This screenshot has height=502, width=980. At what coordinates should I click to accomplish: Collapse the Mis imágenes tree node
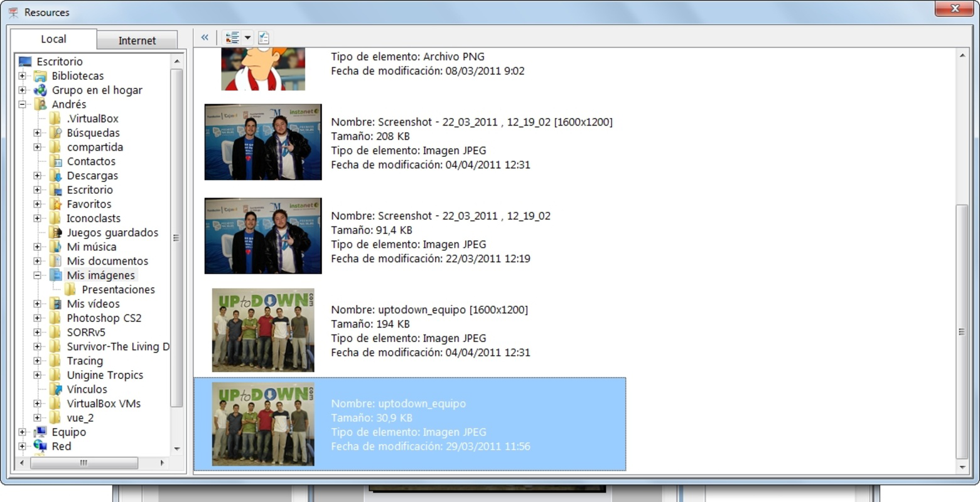(37, 275)
